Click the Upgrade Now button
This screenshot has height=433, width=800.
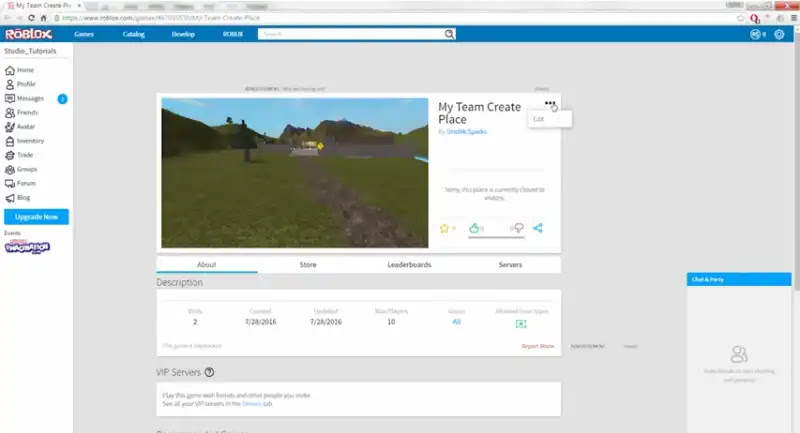pos(36,217)
